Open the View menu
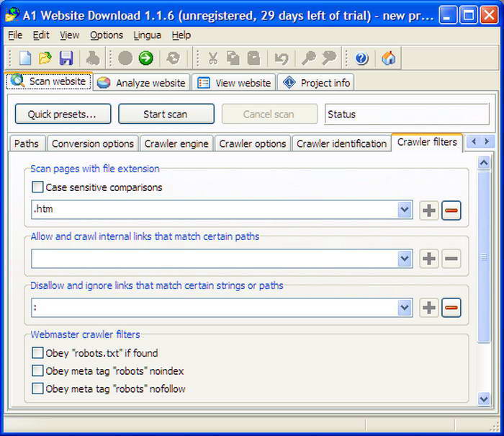Image resolution: width=504 pixels, height=436 pixels. pyautogui.click(x=69, y=35)
